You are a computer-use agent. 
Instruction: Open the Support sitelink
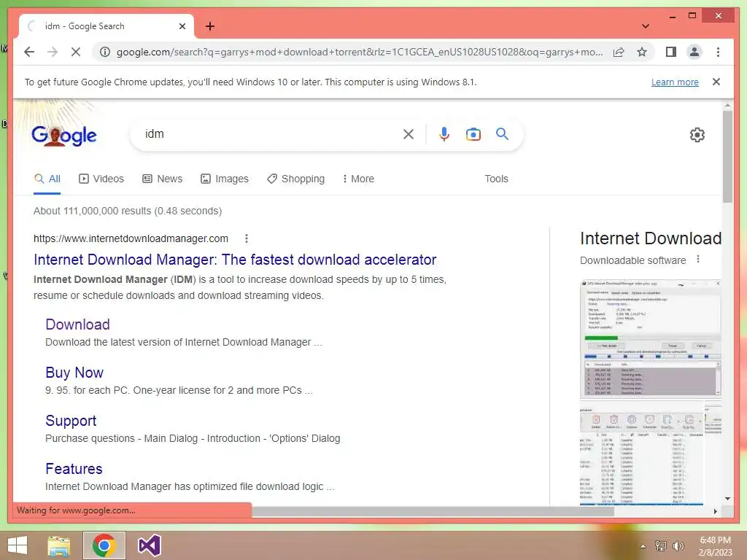[71, 421]
